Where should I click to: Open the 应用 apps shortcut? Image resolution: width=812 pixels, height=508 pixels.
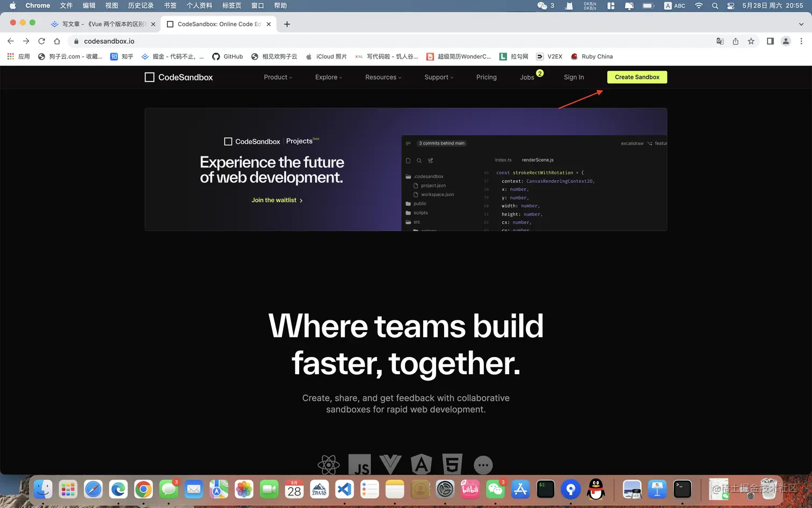(x=18, y=56)
